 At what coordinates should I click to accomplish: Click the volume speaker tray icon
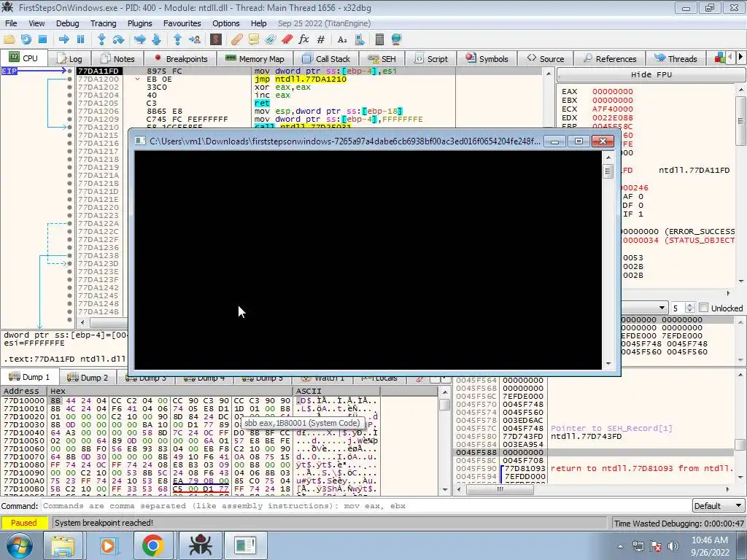[x=673, y=546]
